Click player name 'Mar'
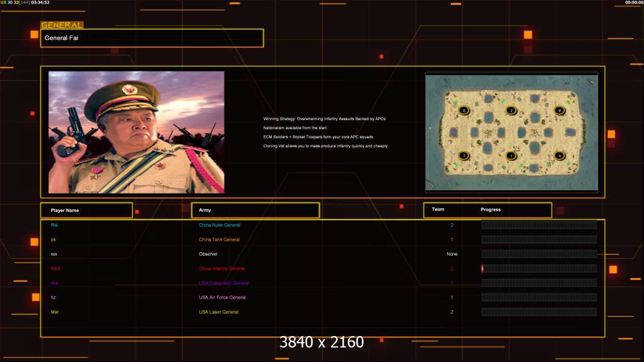The height and width of the screenshot is (362, 644). 54,312
